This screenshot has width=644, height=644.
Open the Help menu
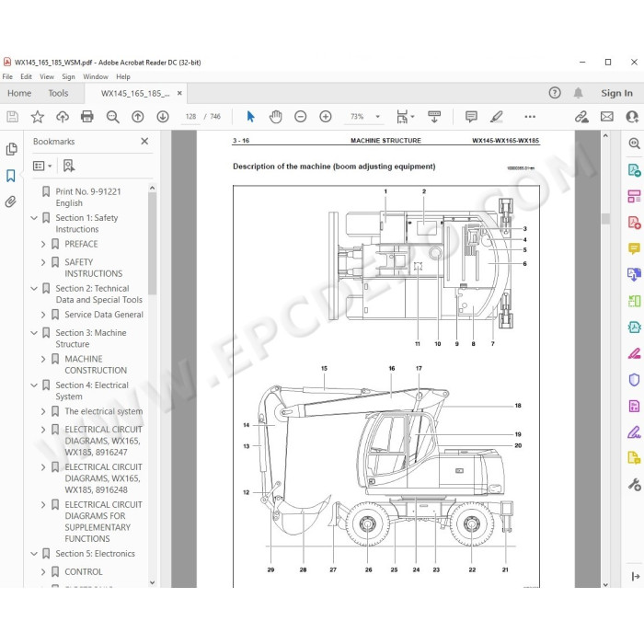(122, 76)
